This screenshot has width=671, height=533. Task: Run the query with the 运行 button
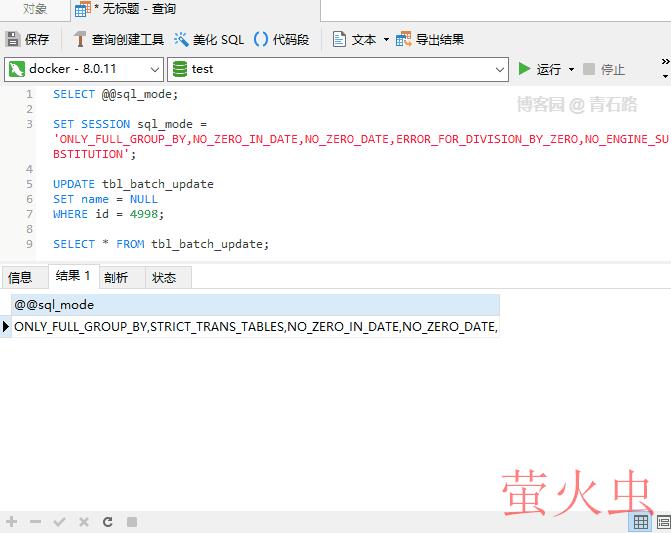539,69
